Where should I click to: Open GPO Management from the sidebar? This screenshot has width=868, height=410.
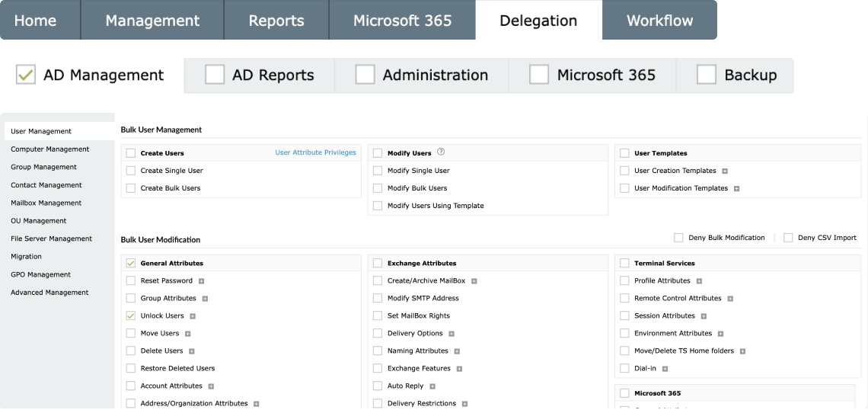pyautogui.click(x=40, y=274)
